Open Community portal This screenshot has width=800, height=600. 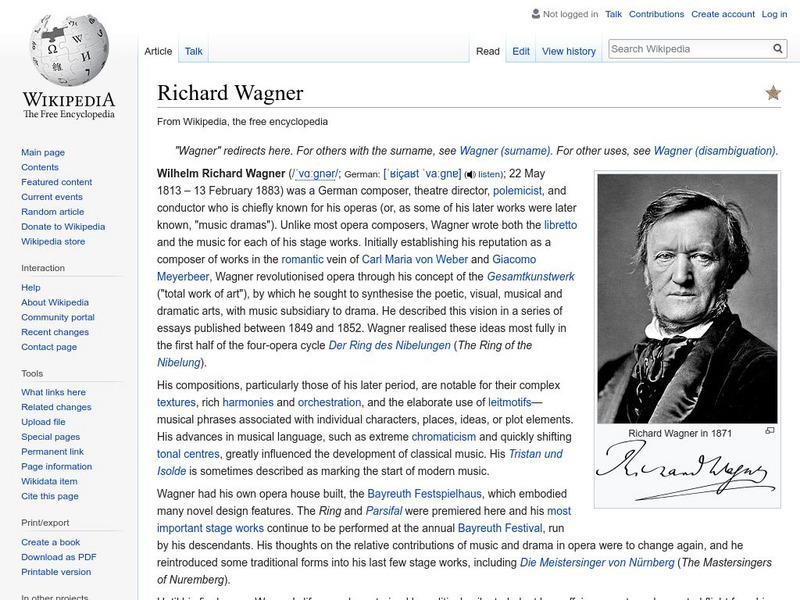tap(58, 317)
